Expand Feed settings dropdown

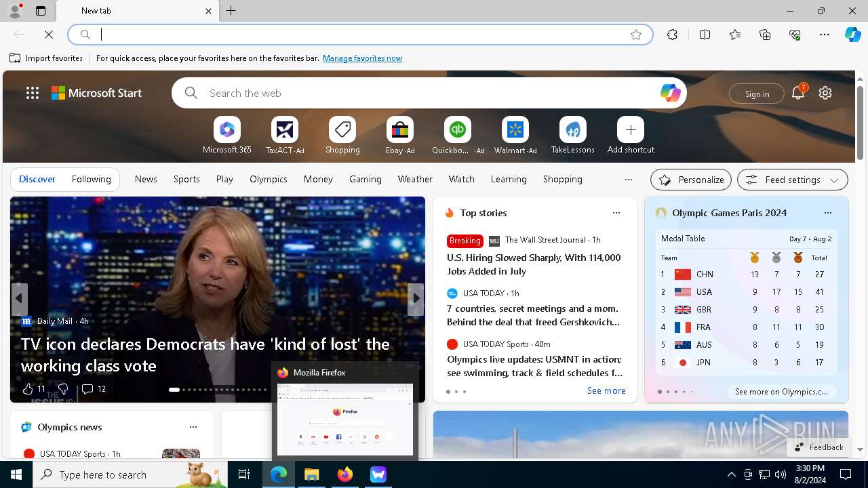pos(792,180)
